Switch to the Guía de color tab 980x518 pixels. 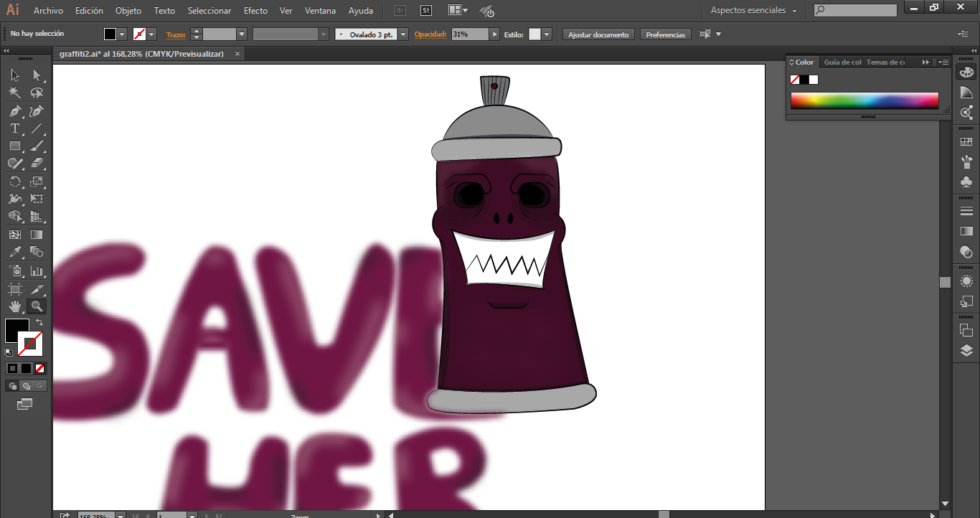point(842,62)
